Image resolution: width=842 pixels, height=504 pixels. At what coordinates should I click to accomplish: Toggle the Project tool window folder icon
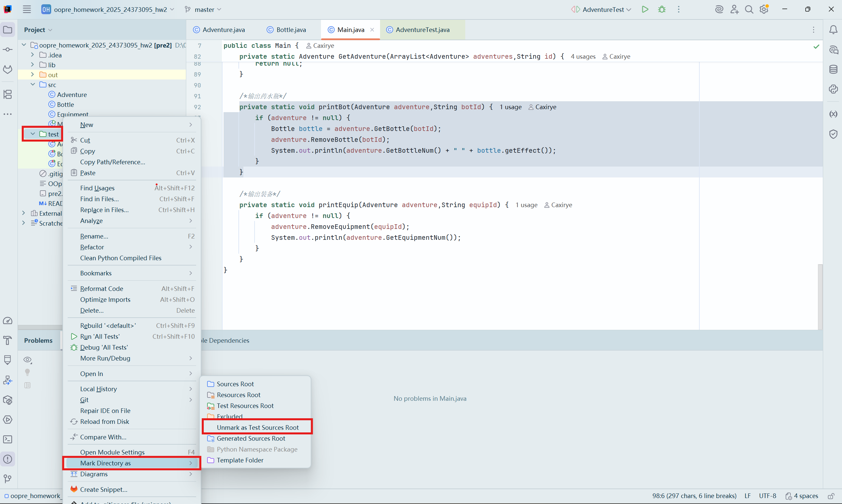[8, 30]
